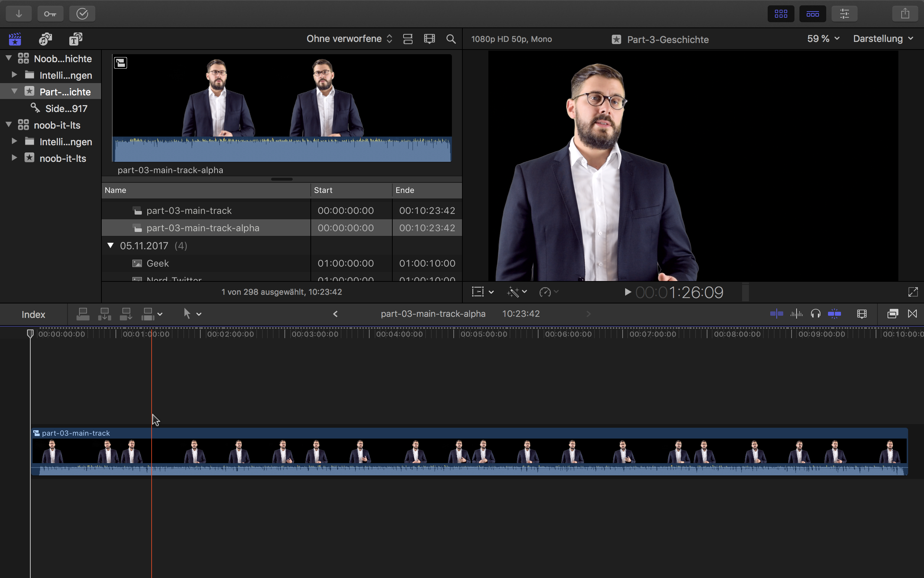
Task: Show the transitions browser
Action: coord(912,314)
